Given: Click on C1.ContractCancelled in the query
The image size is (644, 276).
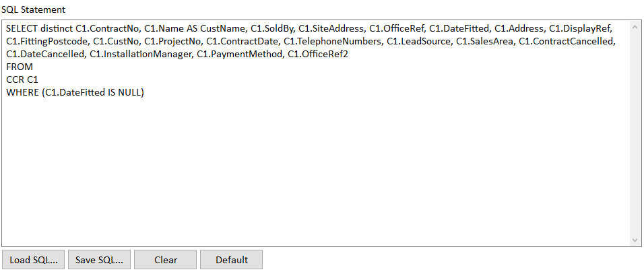Looking at the screenshot, I should tap(567, 42).
